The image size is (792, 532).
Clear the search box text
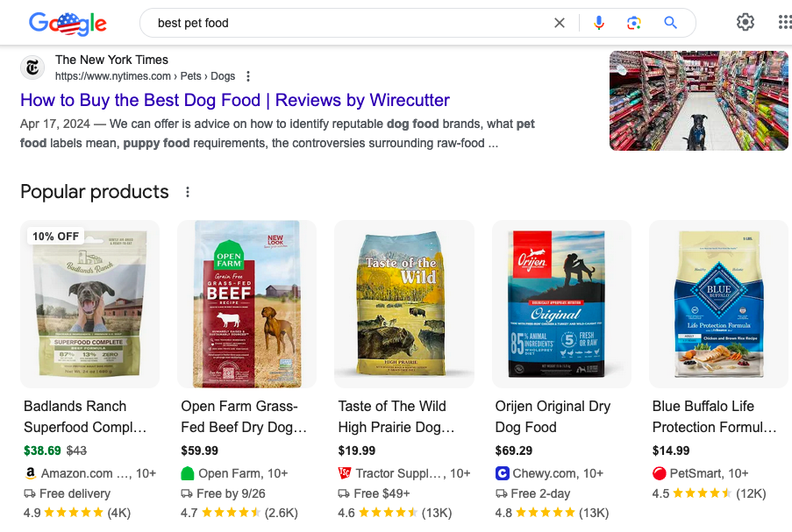pyautogui.click(x=560, y=23)
